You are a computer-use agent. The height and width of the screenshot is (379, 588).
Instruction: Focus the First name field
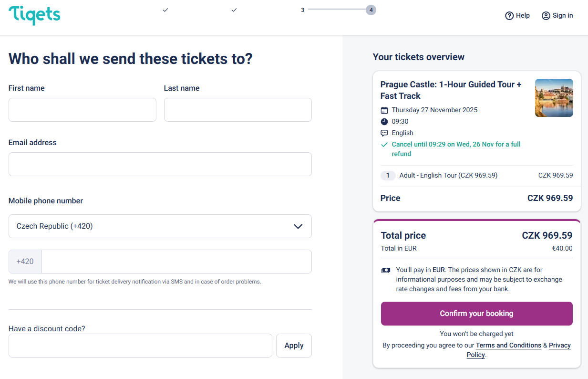click(83, 110)
